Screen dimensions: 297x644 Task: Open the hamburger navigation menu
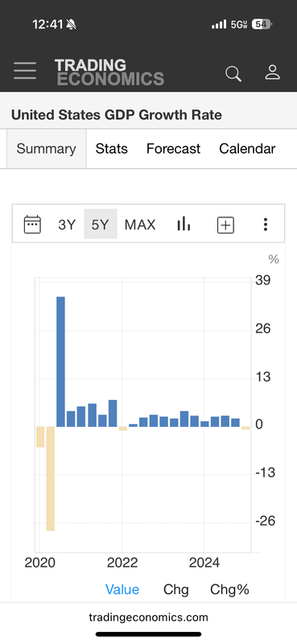(25, 71)
